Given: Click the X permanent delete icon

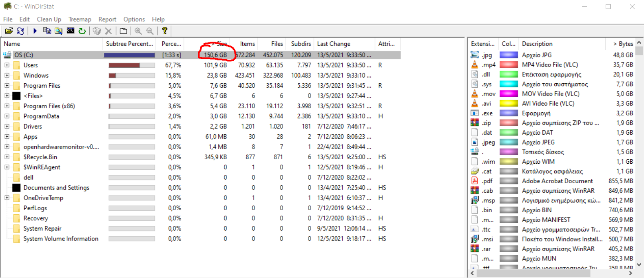Looking at the screenshot, I should coord(108,31).
